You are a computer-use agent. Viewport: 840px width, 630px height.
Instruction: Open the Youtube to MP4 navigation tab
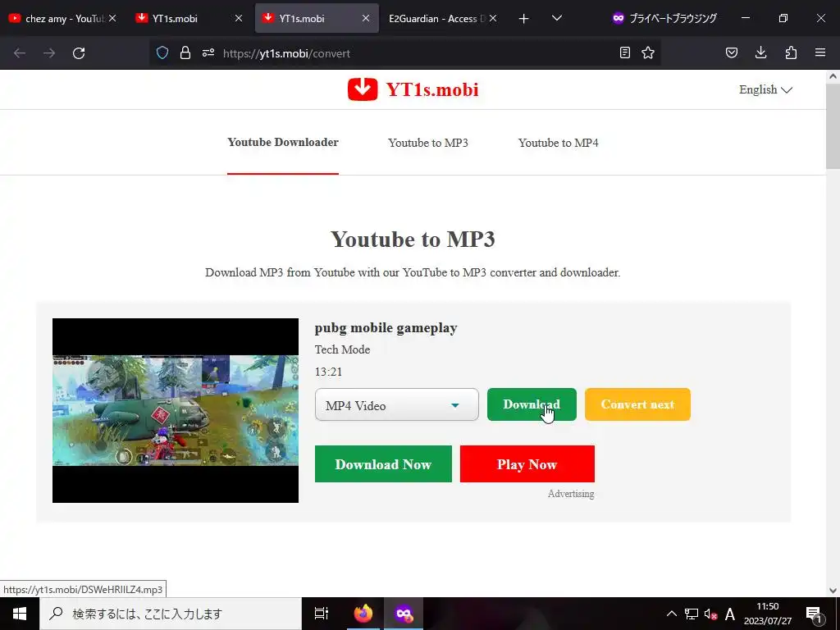(558, 143)
